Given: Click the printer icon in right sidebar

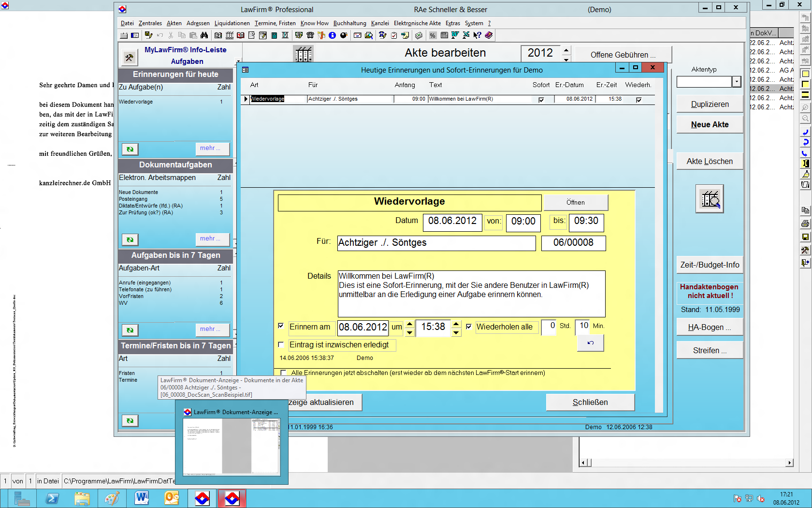Looking at the screenshot, I should pyautogui.click(x=805, y=224).
